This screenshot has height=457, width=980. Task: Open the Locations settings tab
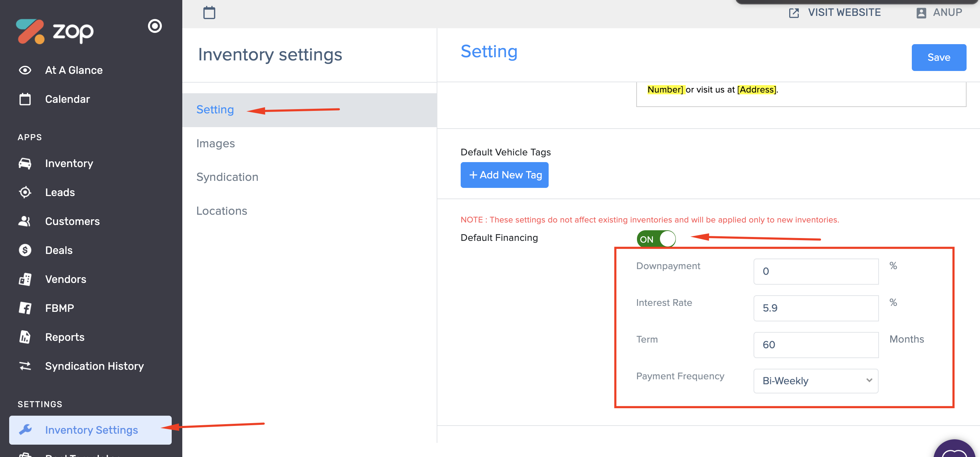click(x=222, y=211)
